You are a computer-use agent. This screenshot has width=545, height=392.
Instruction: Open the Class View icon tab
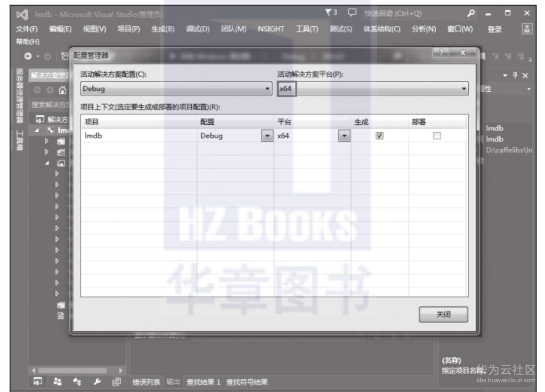77,381
